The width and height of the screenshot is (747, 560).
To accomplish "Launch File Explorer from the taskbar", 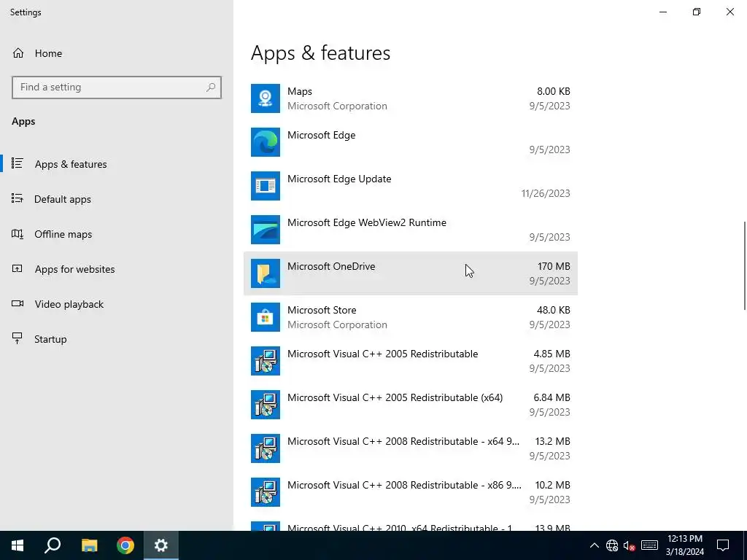I will pos(89,545).
